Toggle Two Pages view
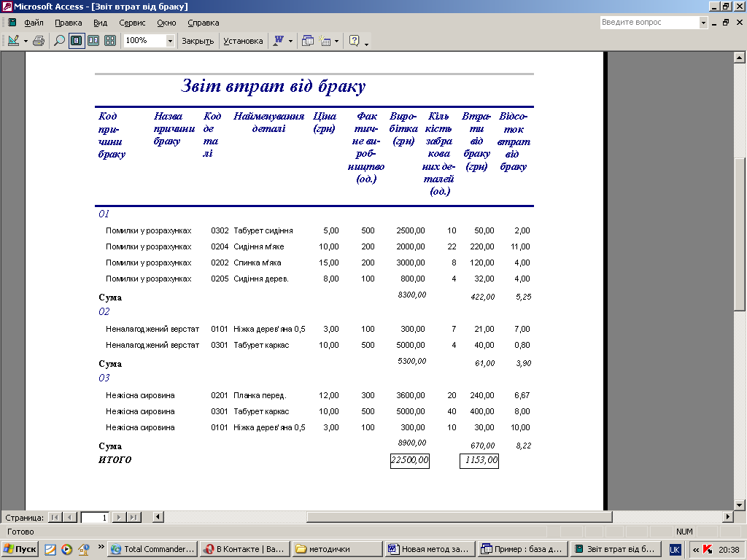This screenshot has height=560, width=747. click(x=93, y=41)
